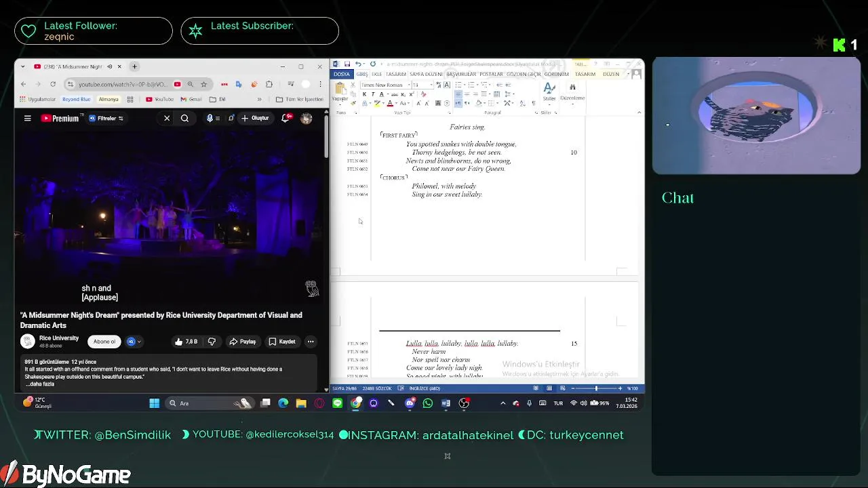Toggle underline formatting in Word
This screenshot has width=868, height=488.
point(381,94)
